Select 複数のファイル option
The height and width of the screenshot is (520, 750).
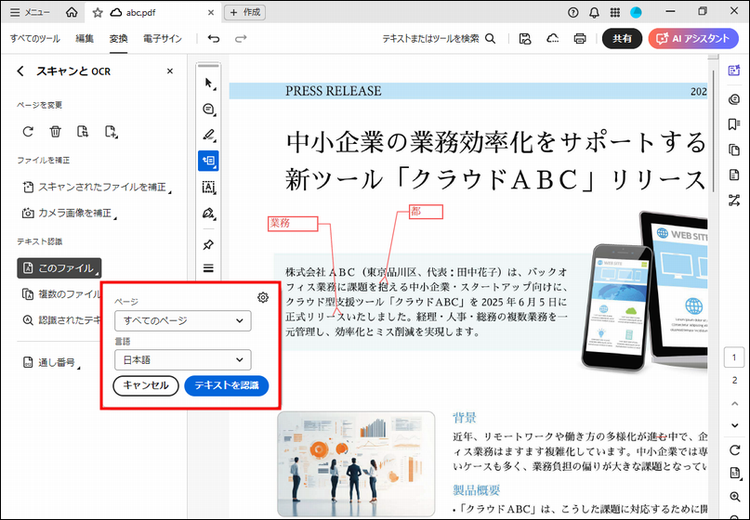pos(61,294)
